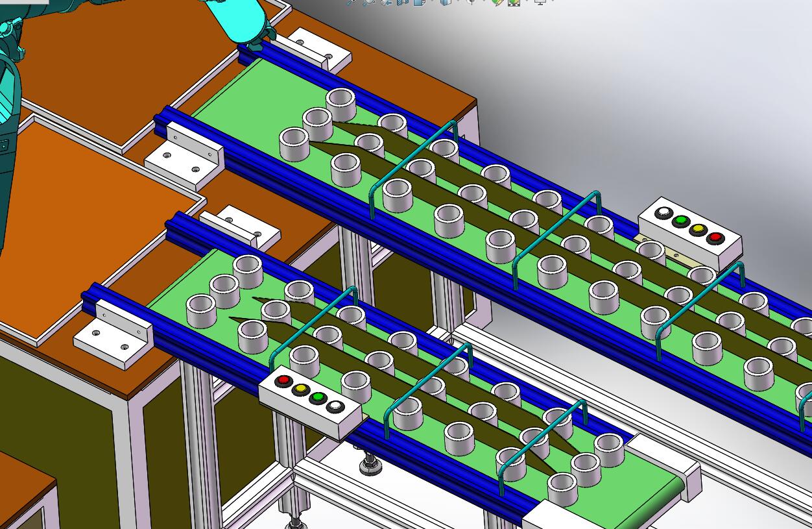
Task: Select the red button on the upper control box
Action: coord(715,238)
